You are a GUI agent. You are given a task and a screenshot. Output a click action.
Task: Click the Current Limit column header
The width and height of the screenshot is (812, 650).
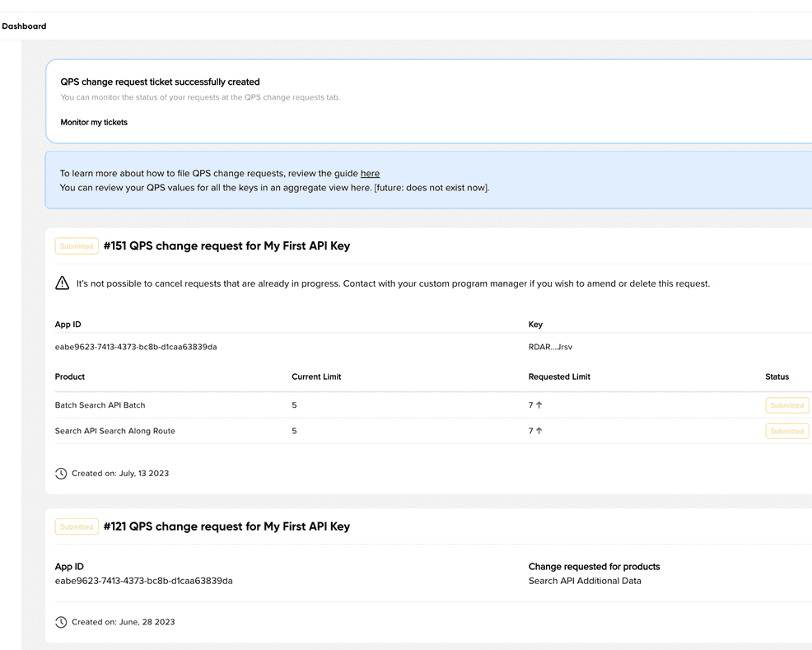click(x=316, y=376)
